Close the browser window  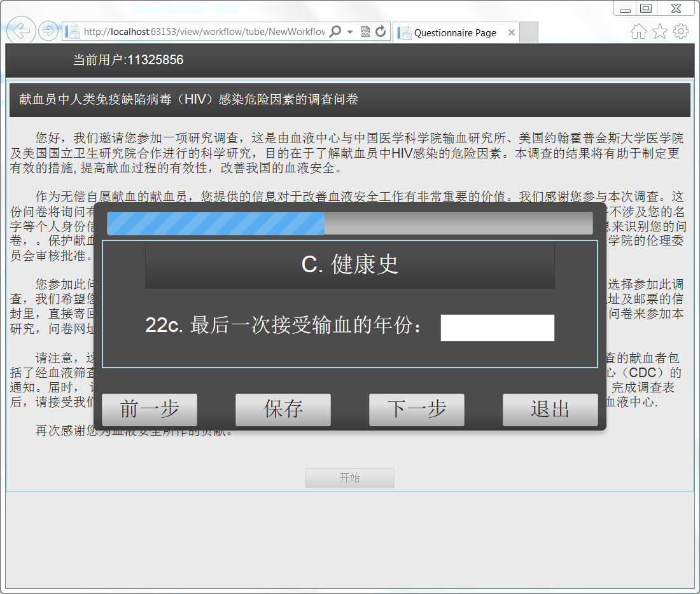coord(676,8)
